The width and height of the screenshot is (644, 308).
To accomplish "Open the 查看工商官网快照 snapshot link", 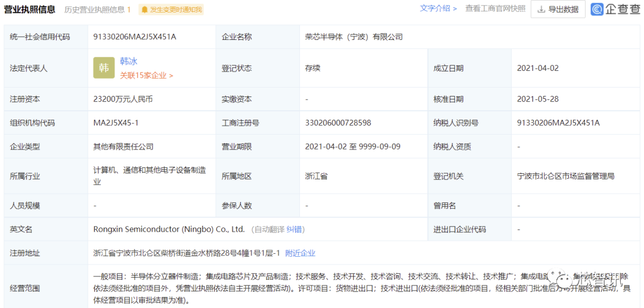I will tap(496, 8).
